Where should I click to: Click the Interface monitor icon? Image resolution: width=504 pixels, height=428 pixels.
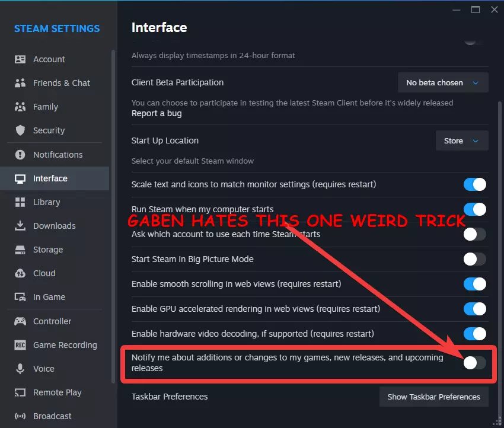(20, 178)
